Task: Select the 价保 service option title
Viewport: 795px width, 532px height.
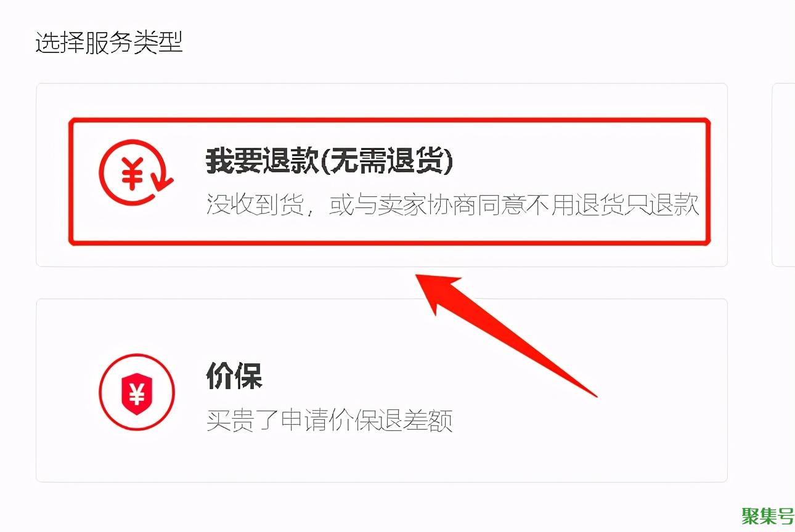Action: 234,375
